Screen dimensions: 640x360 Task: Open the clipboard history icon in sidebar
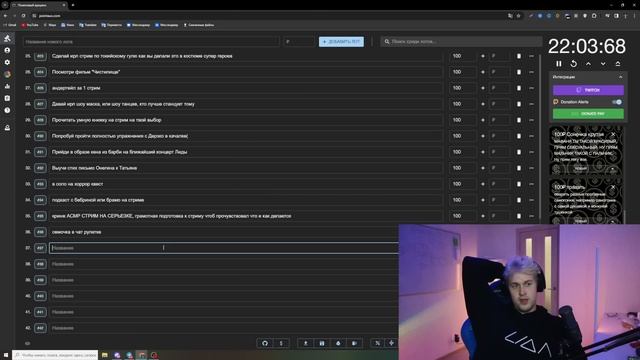coord(7,98)
